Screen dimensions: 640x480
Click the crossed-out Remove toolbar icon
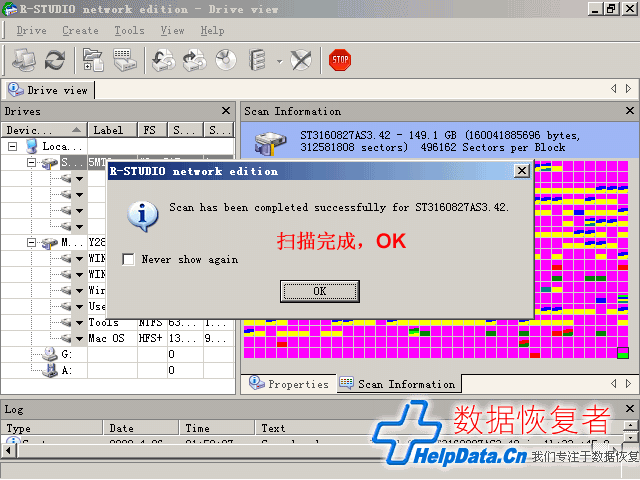[301, 60]
